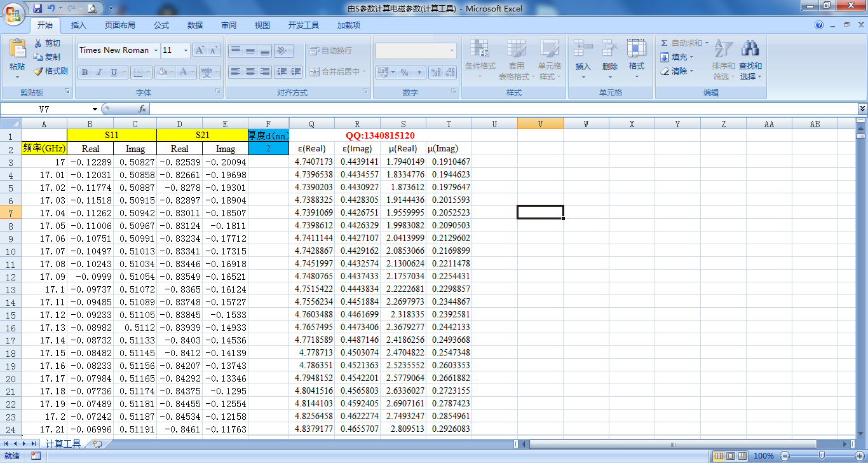This screenshot has height=463, width=868.
Task: Click the cells Delete (删除) button
Action: click(609, 60)
